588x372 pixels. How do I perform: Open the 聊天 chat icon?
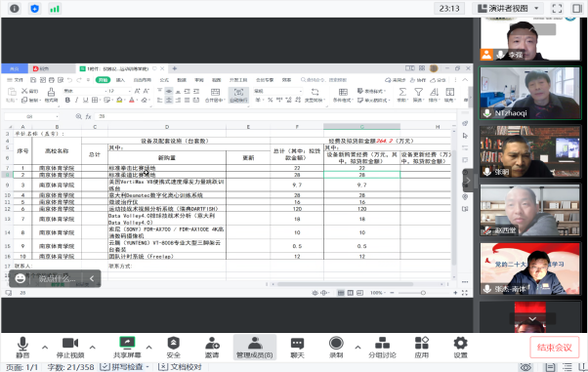pos(297,343)
